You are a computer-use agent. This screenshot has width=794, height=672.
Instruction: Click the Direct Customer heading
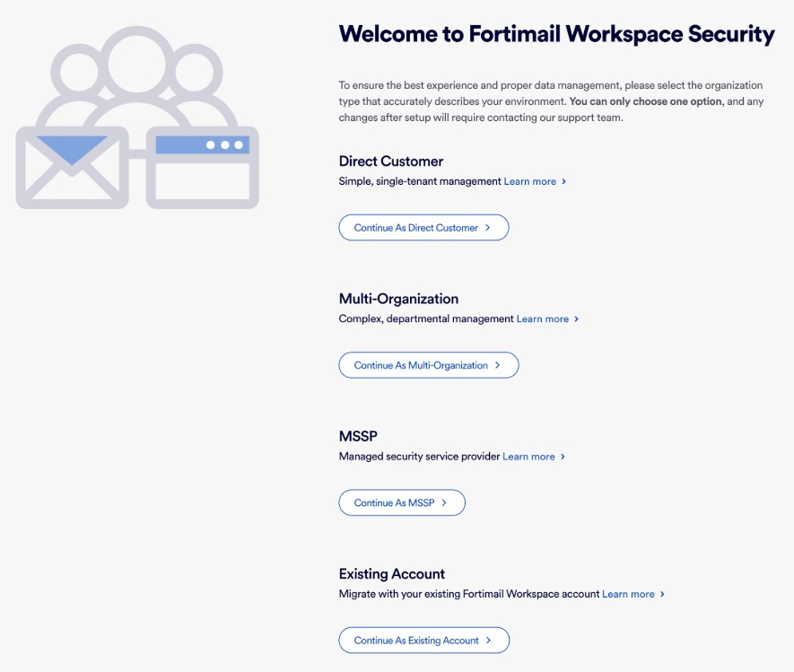coord(390,161)
